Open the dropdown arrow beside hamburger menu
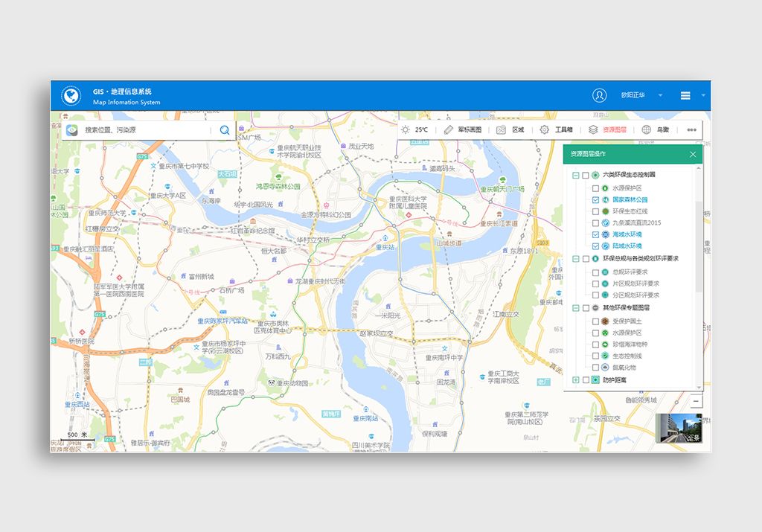Screen dimensions: 762x532 pos(702,95)
